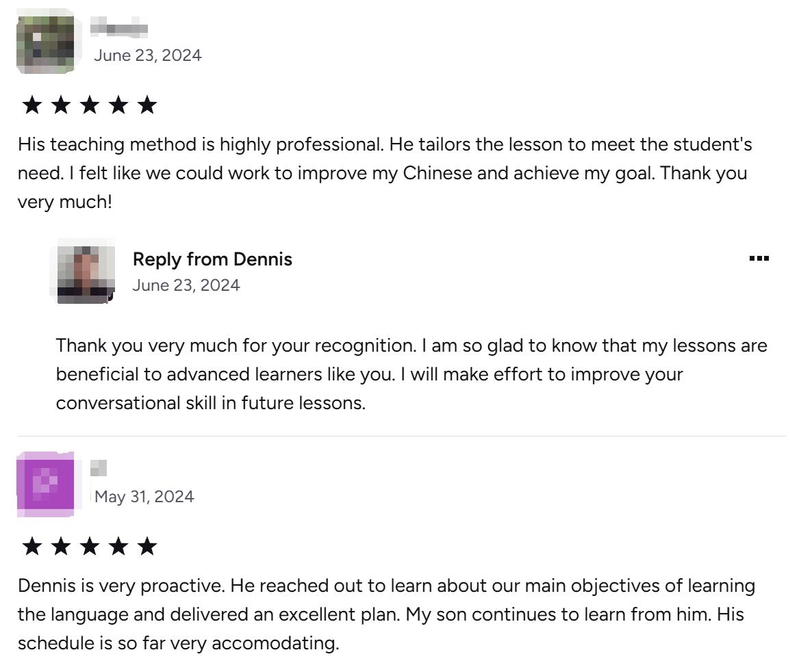The image size is (812, 663).
Task: Click the blurred name above the May 31 date
Action: pos(99,469)
